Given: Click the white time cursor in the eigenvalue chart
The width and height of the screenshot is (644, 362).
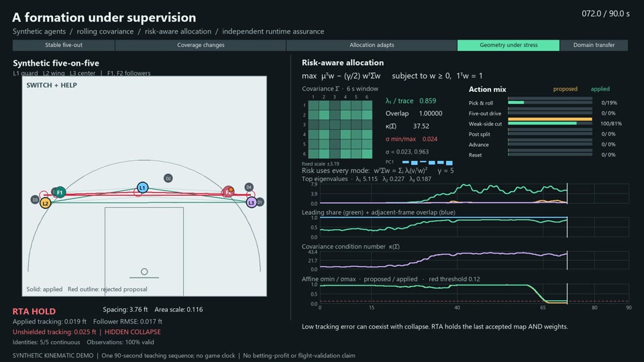Looking at the screenshot, I should click(x=568, y=194).
